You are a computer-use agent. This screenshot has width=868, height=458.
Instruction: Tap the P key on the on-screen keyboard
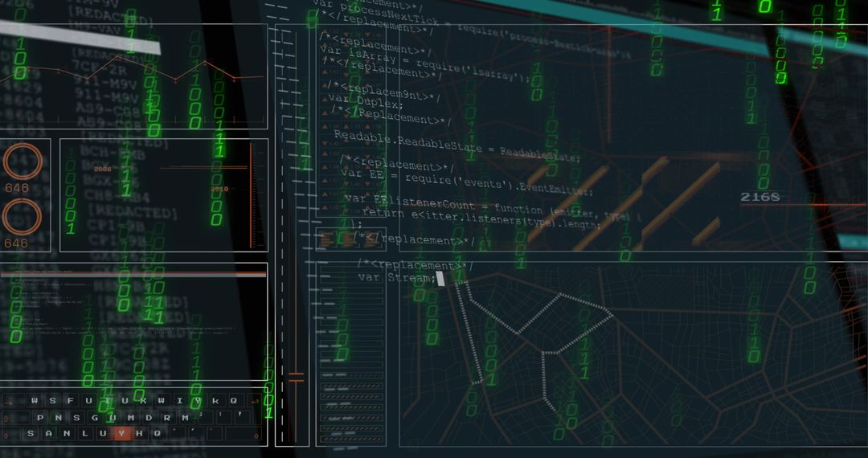(x=40, y=418)
